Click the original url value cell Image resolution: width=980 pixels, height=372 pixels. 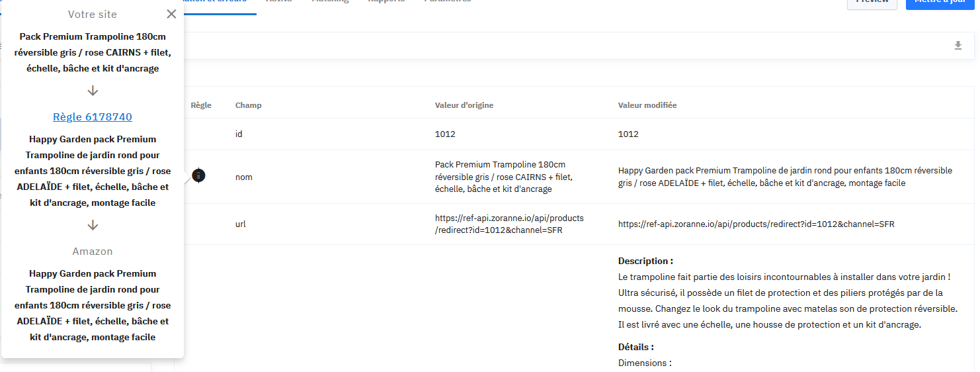point(509,224)
